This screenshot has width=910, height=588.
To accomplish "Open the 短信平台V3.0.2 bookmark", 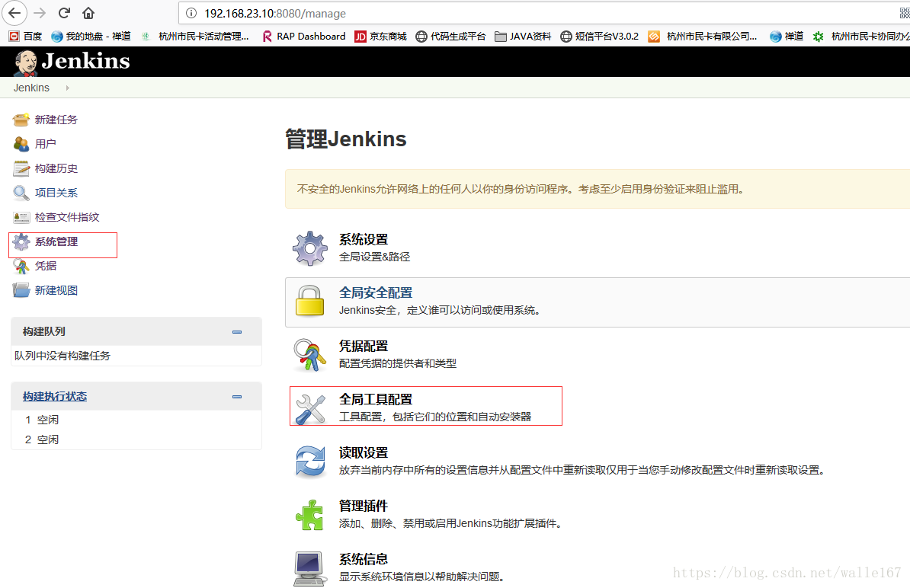I will [x=600, y=37].
